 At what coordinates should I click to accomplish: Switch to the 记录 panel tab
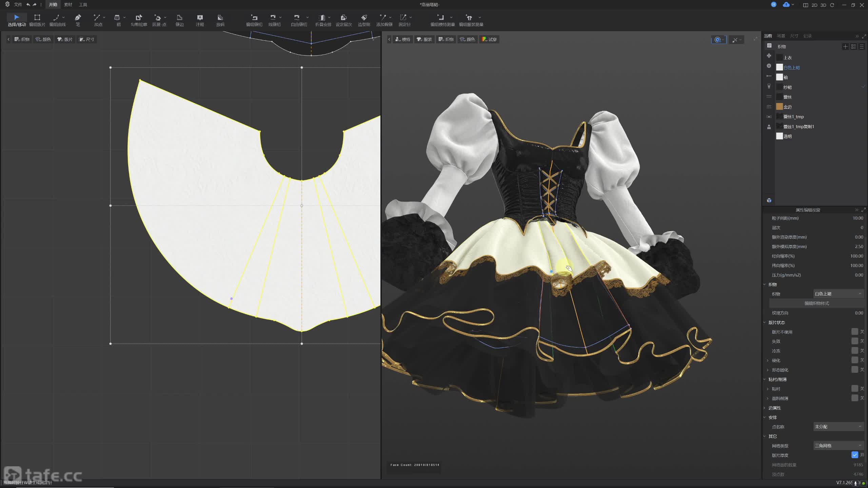807,36
